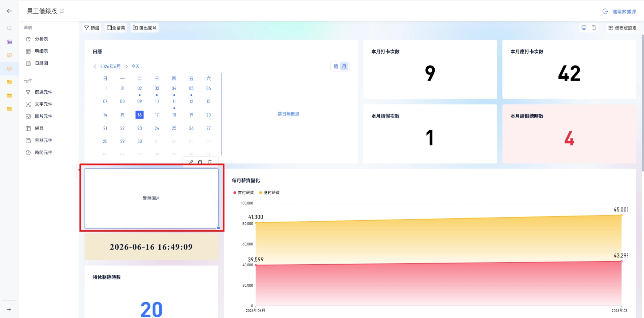This screenshot has height=318, width=644.
Task: Select date 16 in the calendar
Action: pyautogui.click(x=140, y=115)
